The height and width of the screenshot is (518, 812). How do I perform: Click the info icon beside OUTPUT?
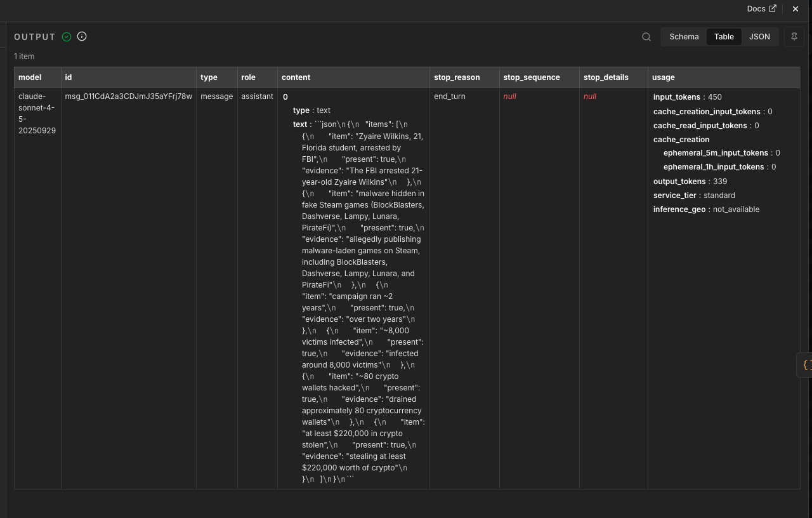tap(82, 36)
